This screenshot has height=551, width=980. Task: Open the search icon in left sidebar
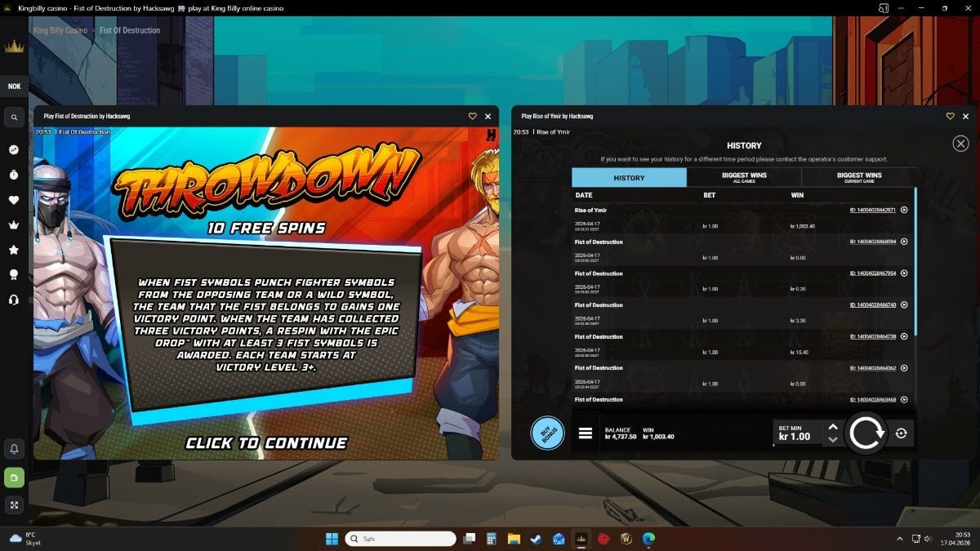[14, 118]
